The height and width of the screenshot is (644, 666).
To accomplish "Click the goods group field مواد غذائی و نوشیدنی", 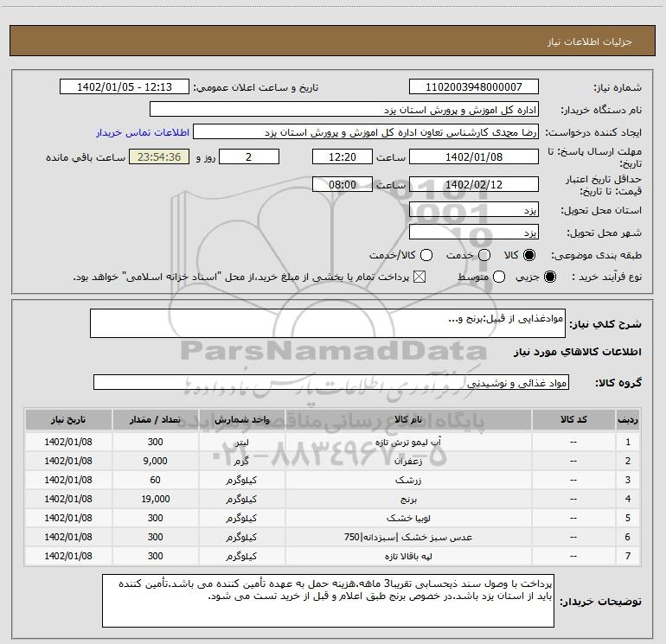I will 331,382.
